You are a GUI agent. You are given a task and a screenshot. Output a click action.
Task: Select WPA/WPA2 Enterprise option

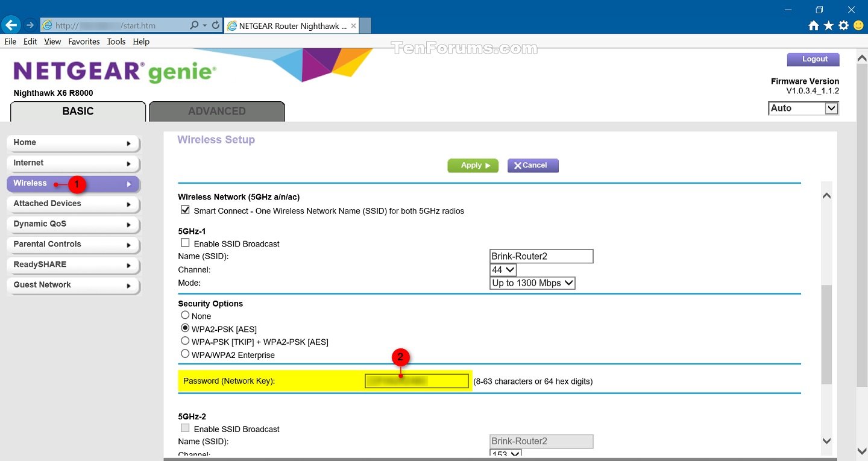(x=185, y=354)
